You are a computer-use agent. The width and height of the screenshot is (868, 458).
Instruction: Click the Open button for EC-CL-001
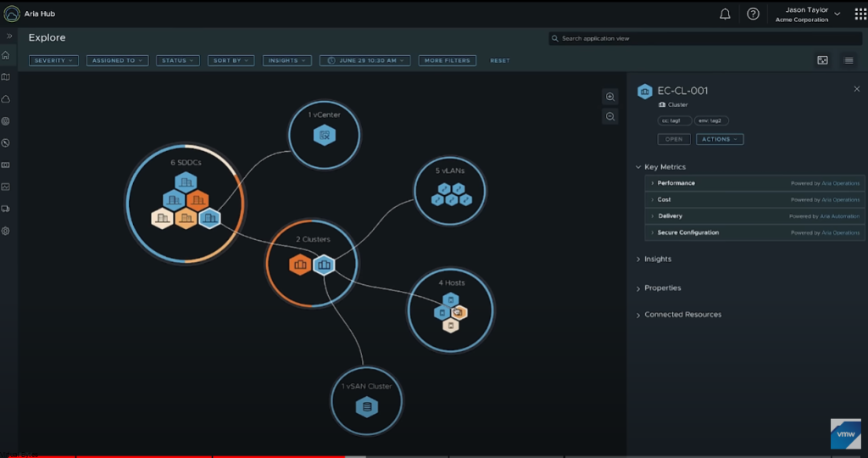(674, 139)
